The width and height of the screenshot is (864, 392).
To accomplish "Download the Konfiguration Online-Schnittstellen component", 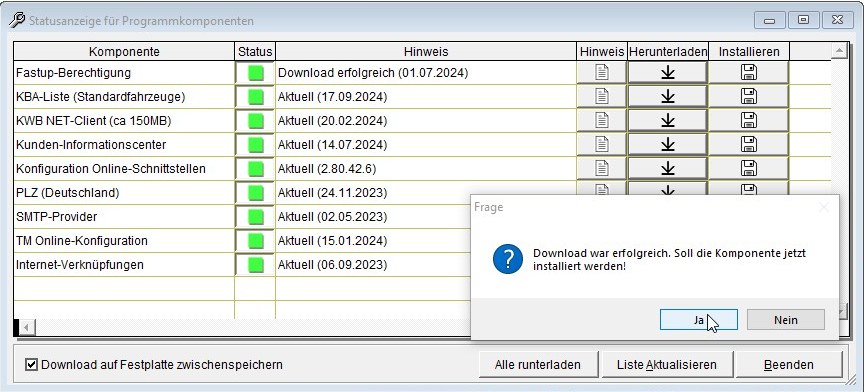I will (668, 168).
